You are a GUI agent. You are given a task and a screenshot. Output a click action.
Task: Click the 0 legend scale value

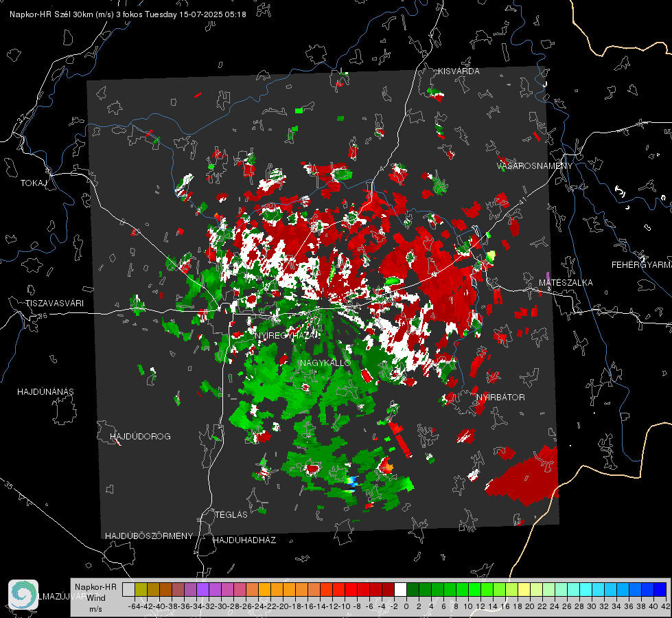pyautogui.click(x=406, y=606)
